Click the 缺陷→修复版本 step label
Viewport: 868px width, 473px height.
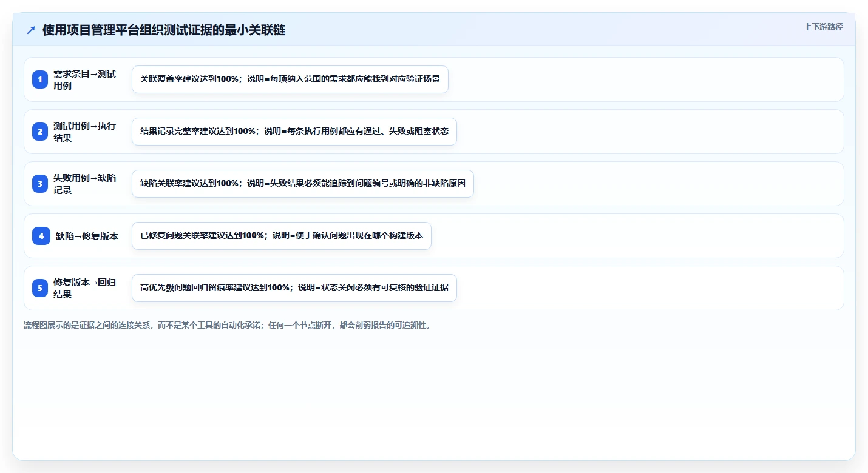(x=87, y=236)
